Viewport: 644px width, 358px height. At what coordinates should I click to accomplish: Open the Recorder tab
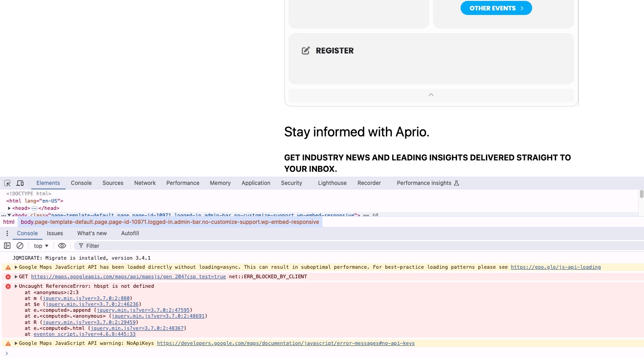[369, 183]
